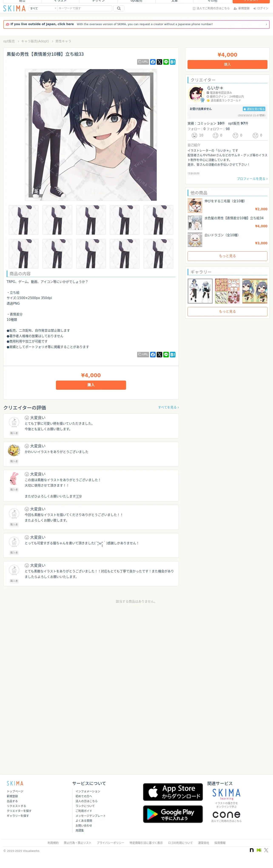Share on X via top share icon
Image resolution: width=273 pixels, height=868 pixels.
click(159, 62)
